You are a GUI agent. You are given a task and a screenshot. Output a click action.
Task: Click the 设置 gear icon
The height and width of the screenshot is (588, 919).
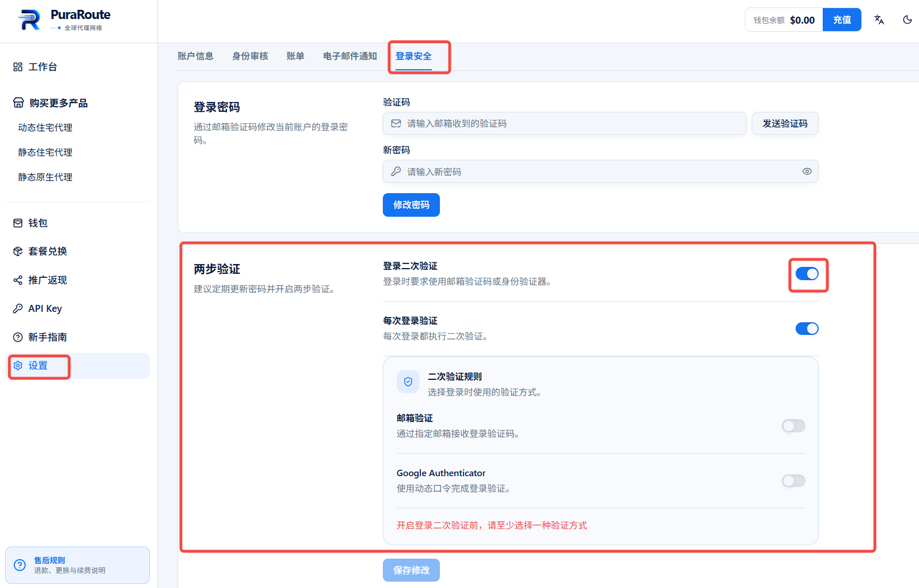18,365
